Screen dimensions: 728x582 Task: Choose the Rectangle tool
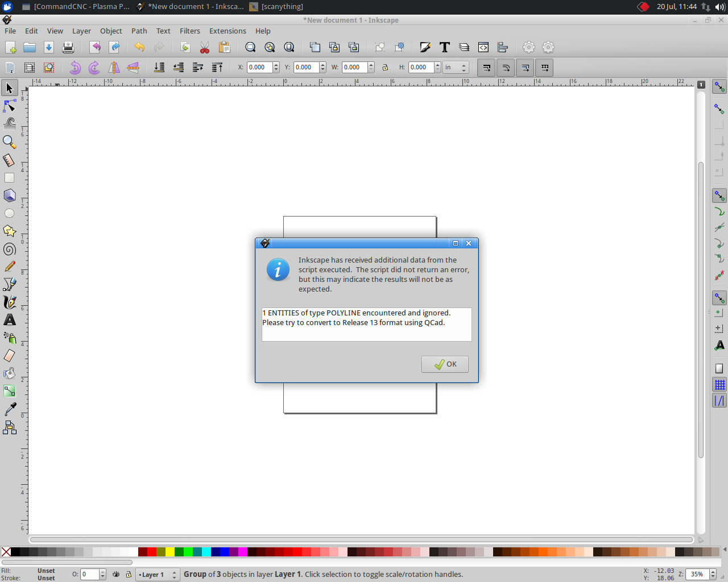[x=10, y=178]
